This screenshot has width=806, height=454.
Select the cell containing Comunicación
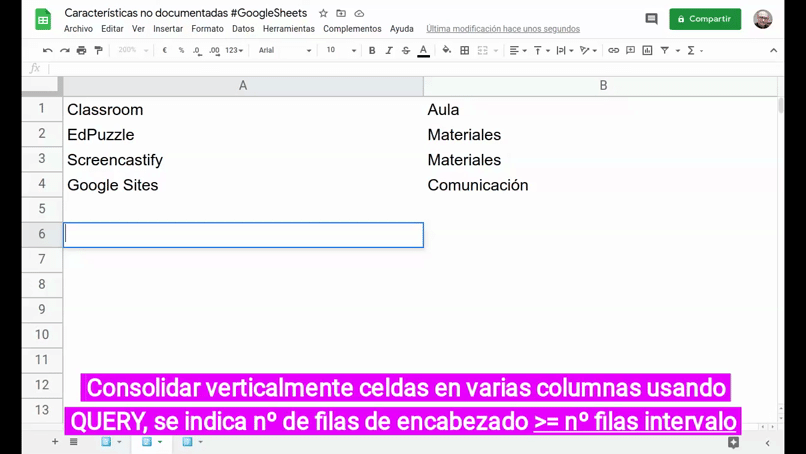click(600, 185)
